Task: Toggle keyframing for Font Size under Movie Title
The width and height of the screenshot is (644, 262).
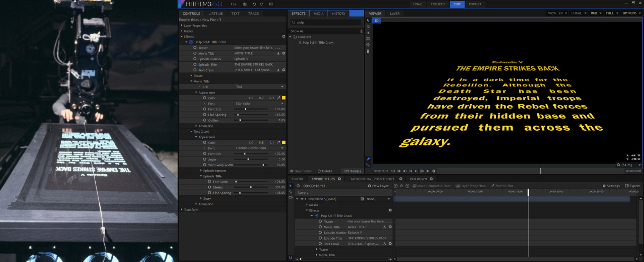Action: [x=205, y=109]
